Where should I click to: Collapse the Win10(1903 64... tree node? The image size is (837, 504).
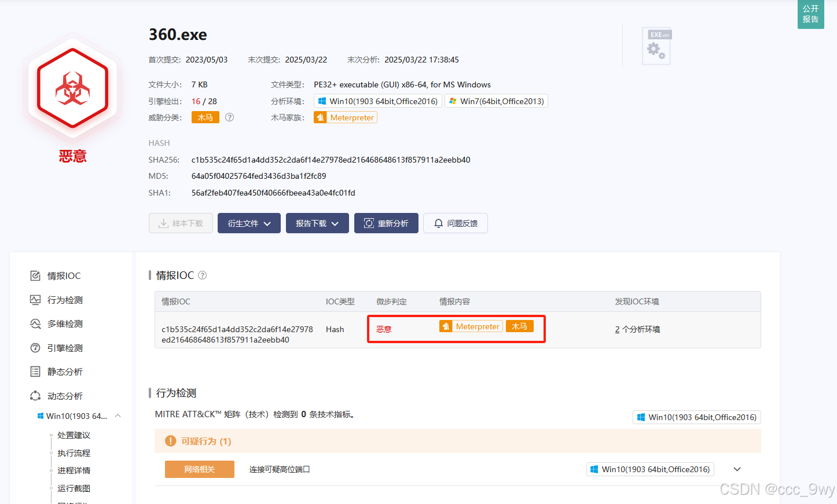(118, 416)
